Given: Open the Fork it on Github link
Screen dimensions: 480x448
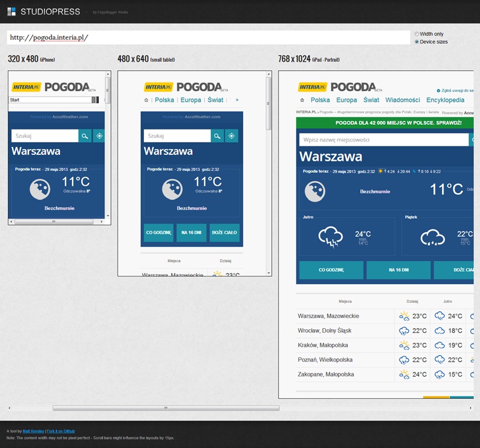Looking at the screenshot, I should pyautogui.click(x=61, y=431).
